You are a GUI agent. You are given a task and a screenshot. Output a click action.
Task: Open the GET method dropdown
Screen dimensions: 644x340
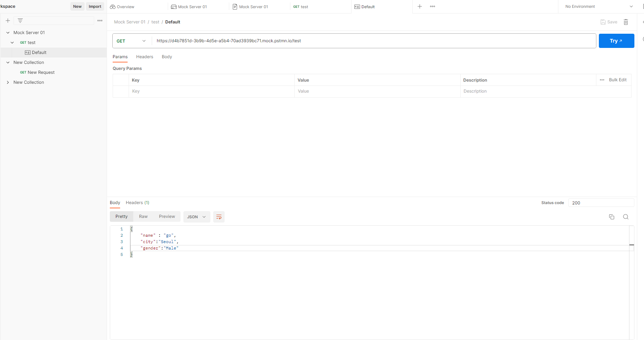pos(132,41)
